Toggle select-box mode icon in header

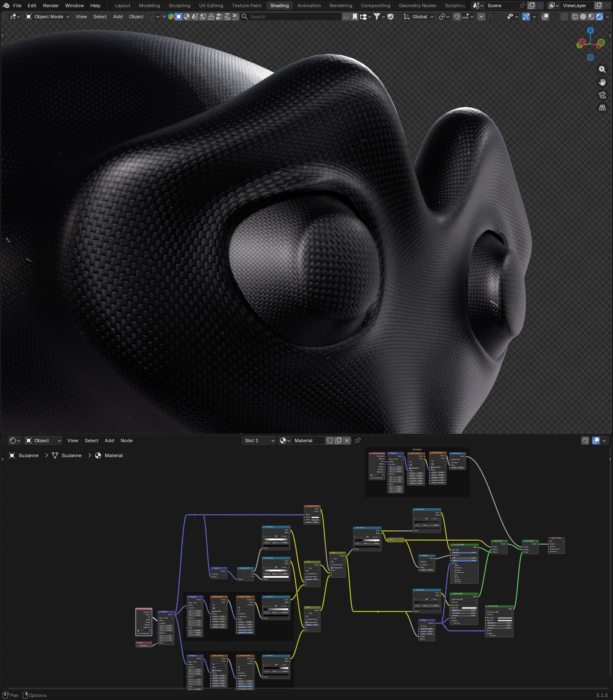pyautogui.click(x=179, y=17)
